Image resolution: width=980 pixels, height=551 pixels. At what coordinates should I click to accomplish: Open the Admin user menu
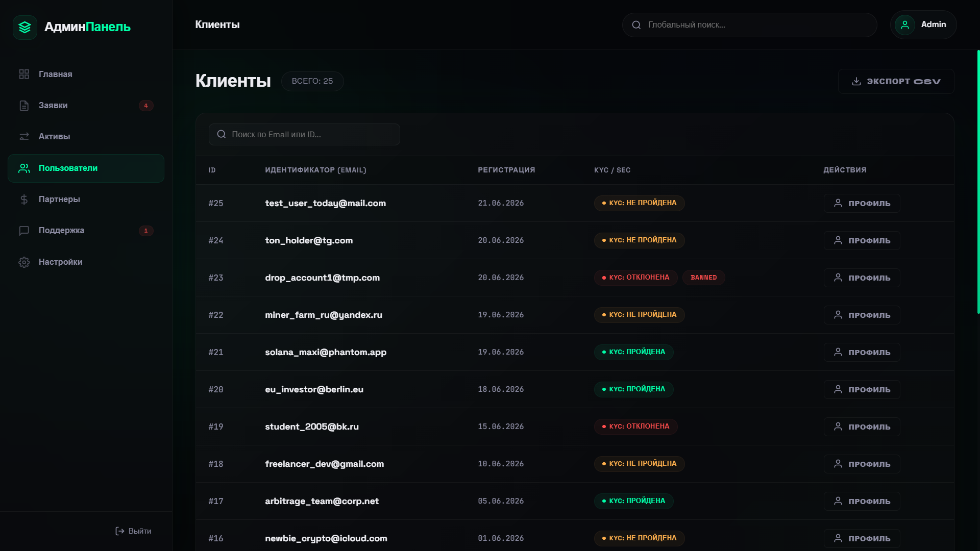click(923, 25)
